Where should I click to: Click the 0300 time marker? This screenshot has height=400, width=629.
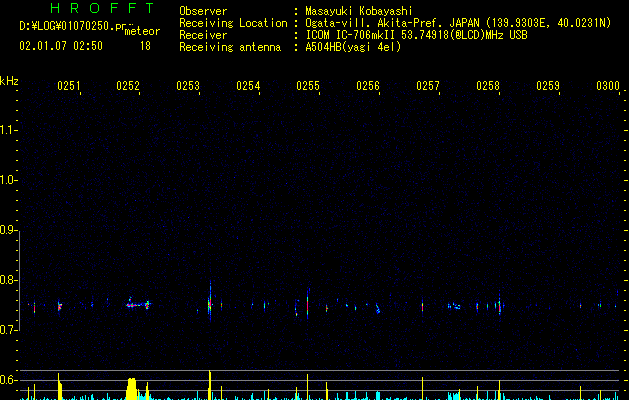[x=608, y=86]
